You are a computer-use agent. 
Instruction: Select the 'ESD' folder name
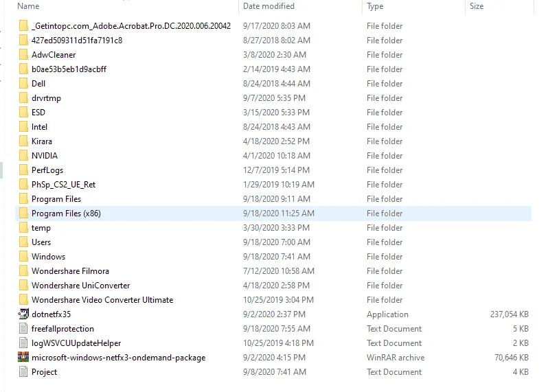[x=38, y=113]
